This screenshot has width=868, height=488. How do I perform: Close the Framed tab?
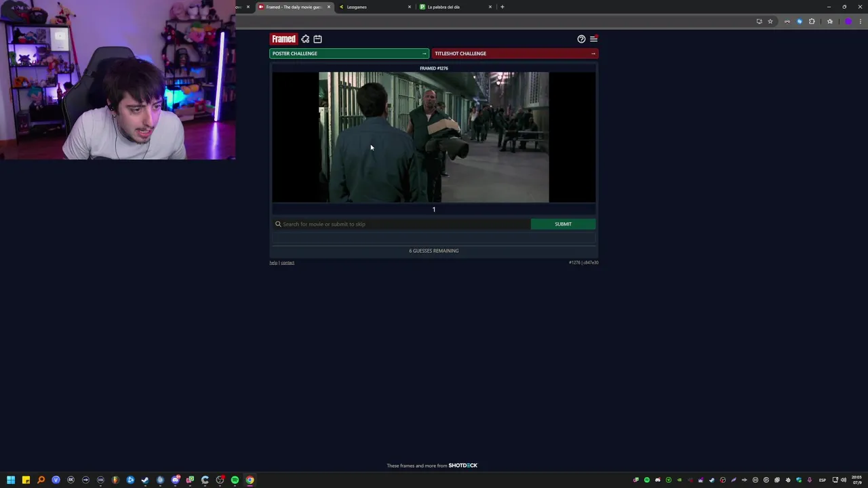point(329,7)
